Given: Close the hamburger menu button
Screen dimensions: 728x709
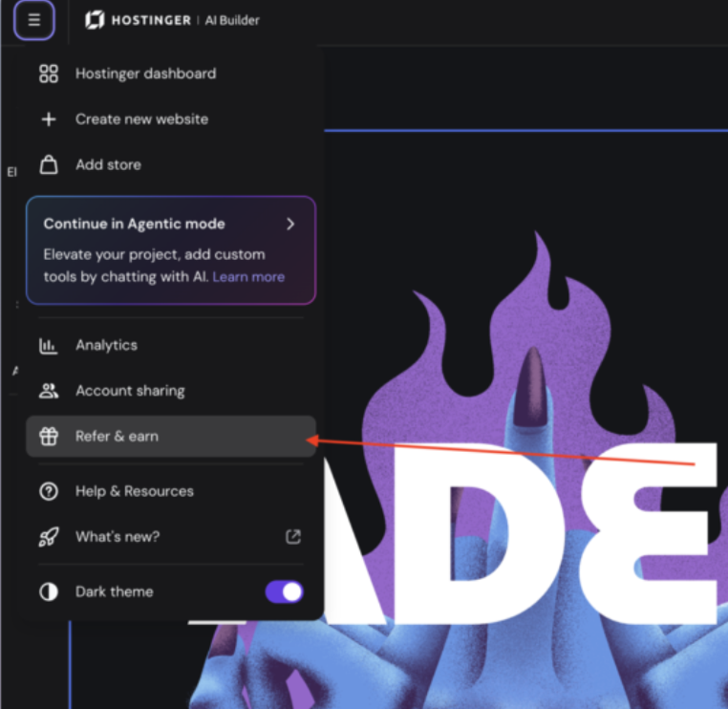Looking at the screenshot, I should (x=33, y=20).
